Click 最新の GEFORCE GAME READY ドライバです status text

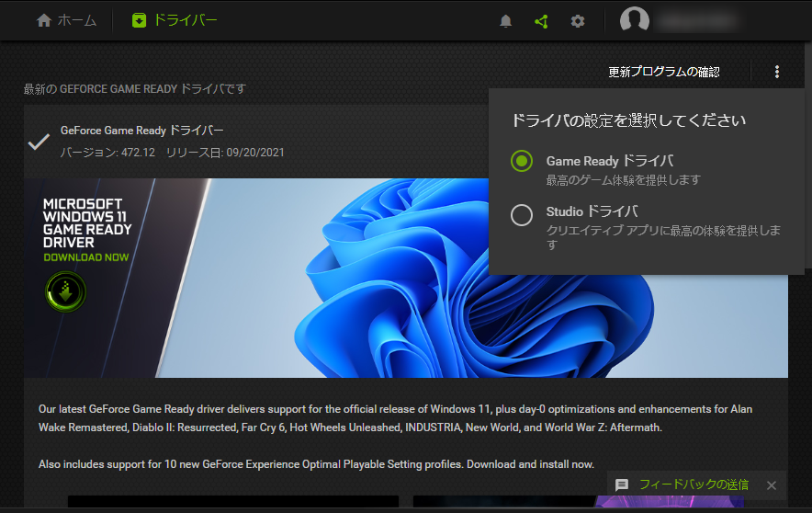[135, 89]
